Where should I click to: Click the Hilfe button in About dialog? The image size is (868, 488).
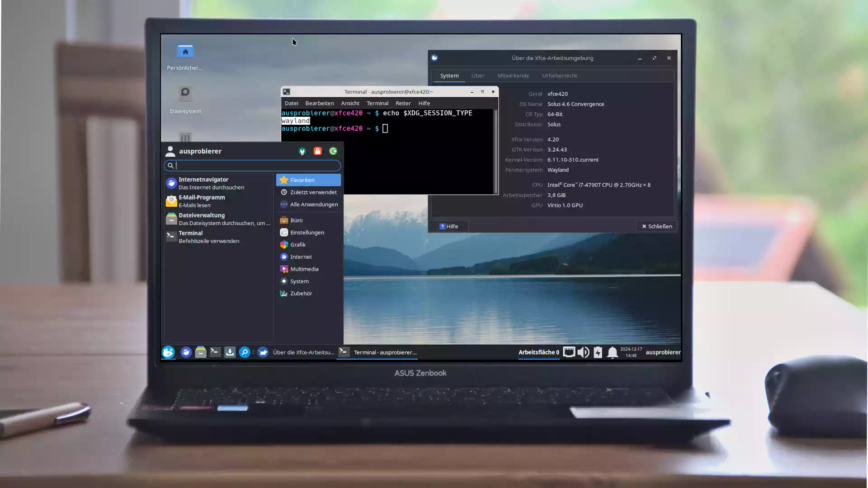pyautogui.click(x=449, y=227)
